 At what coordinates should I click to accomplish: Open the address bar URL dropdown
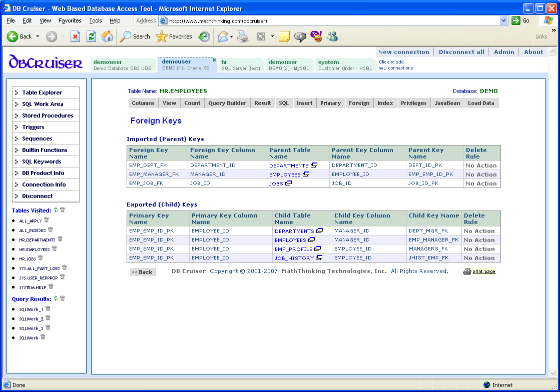pos(503,21)
